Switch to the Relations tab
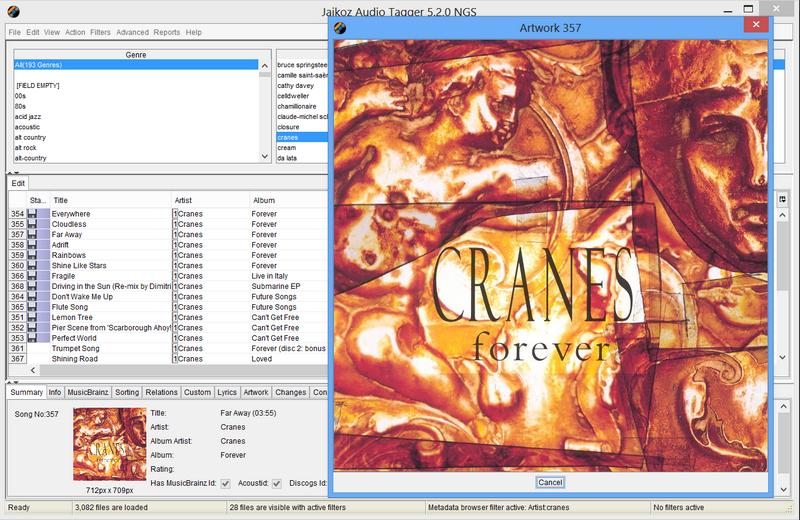This screenshot has height=520, width=800. 161,392
